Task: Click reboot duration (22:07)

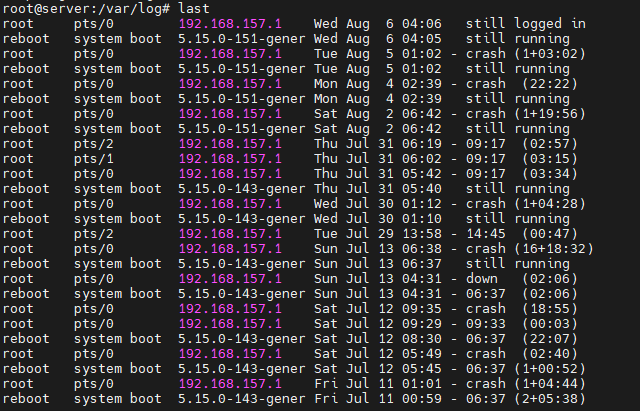Action: 550,339
